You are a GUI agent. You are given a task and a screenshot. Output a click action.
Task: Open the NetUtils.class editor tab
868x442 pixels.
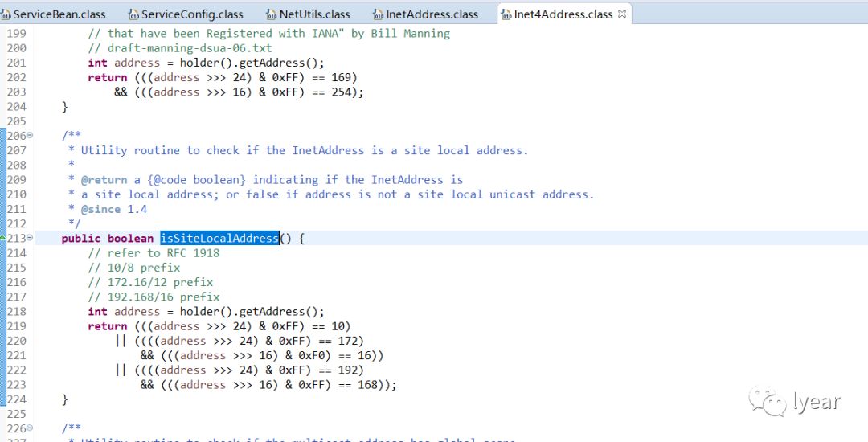(308, 14)
